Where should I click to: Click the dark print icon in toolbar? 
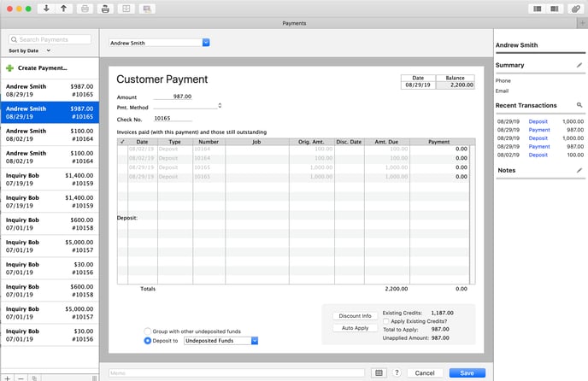[105, 9]
